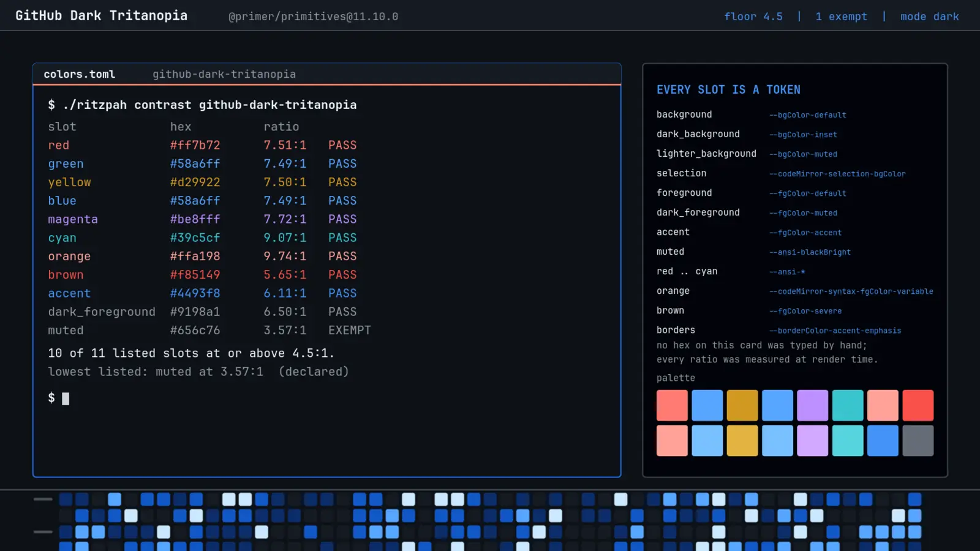Select the green slot name in the table
The image size is (980, 551).
pyautogui.click(x=66, y=164)
